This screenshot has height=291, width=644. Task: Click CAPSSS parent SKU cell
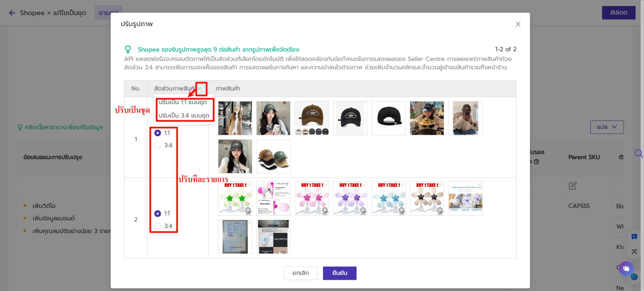[x=579, y=206]
